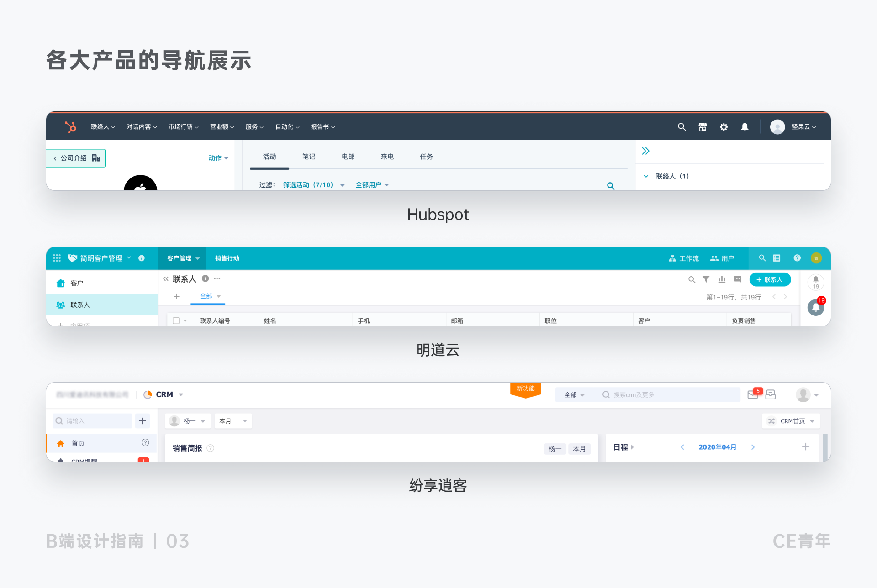Open the nine-dot app grid in 明道云
This screenshot has width=877, height=588.
(57, 258)
